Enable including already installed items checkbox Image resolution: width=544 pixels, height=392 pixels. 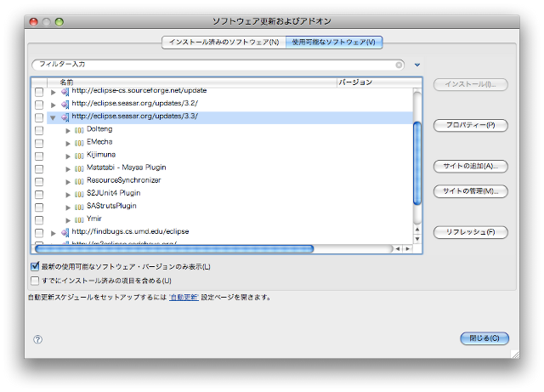35,280
